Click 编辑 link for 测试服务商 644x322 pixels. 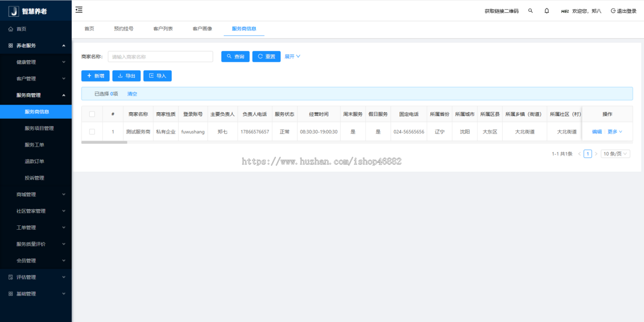[x=597, y=131]
